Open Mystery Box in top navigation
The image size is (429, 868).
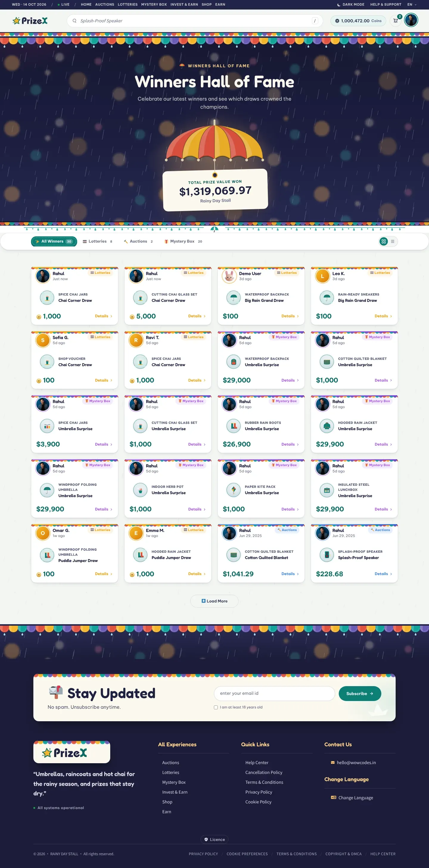point(154,5)
